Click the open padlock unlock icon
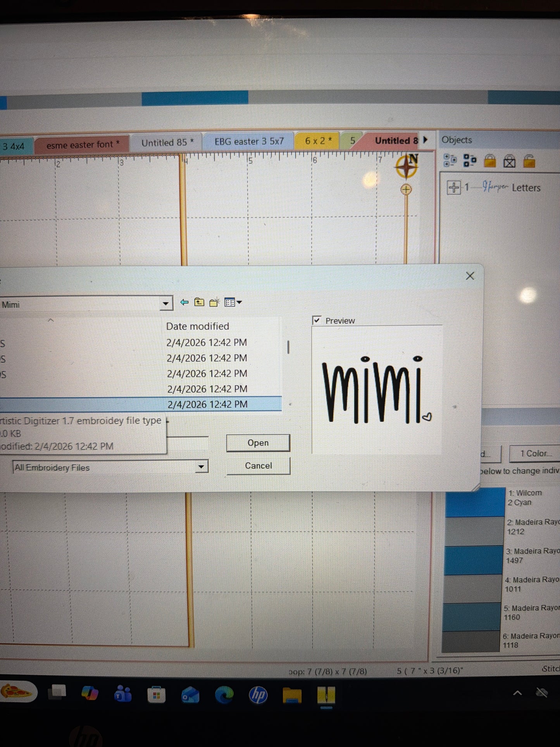The height and width of the screenshot is (747, 560). 529,161
